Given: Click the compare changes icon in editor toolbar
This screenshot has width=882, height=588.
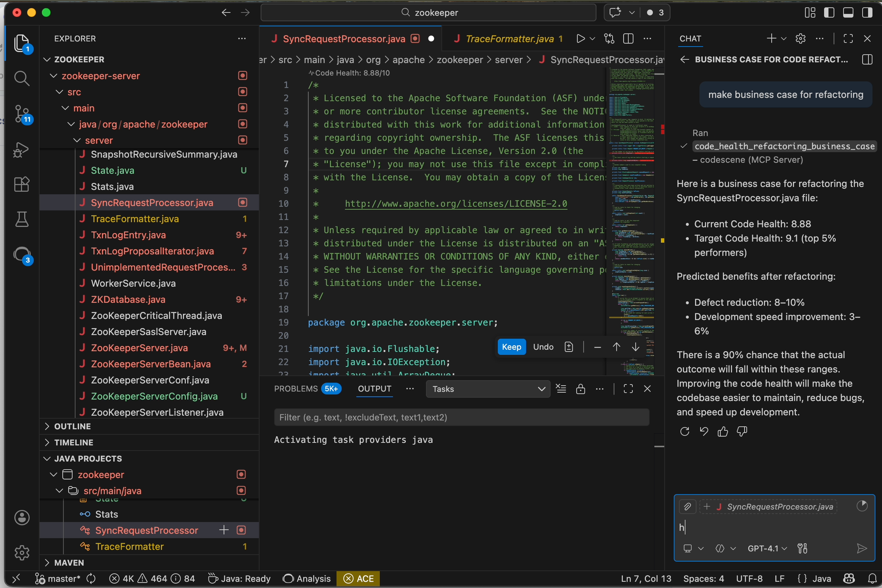Looking at the screenshot, I should pos(609,38).
